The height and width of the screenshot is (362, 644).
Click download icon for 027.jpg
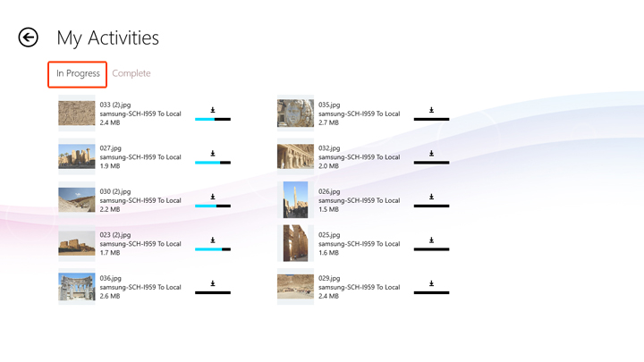[x=213, y=154]
